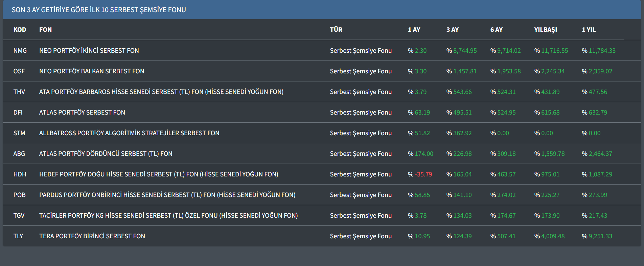The height and width of the screenshot is (266, 644).
Task: Click the FON column header
Action: [x=45, y=30]
